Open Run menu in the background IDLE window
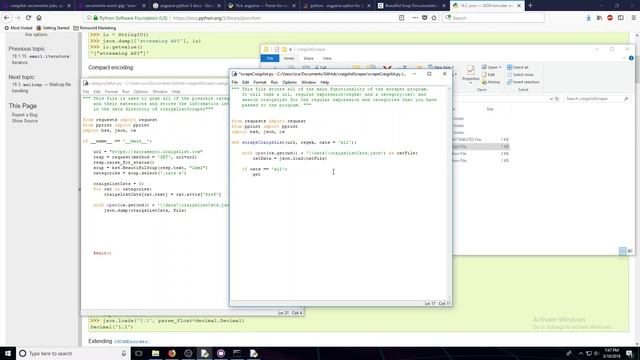 (x=125, y=92)
